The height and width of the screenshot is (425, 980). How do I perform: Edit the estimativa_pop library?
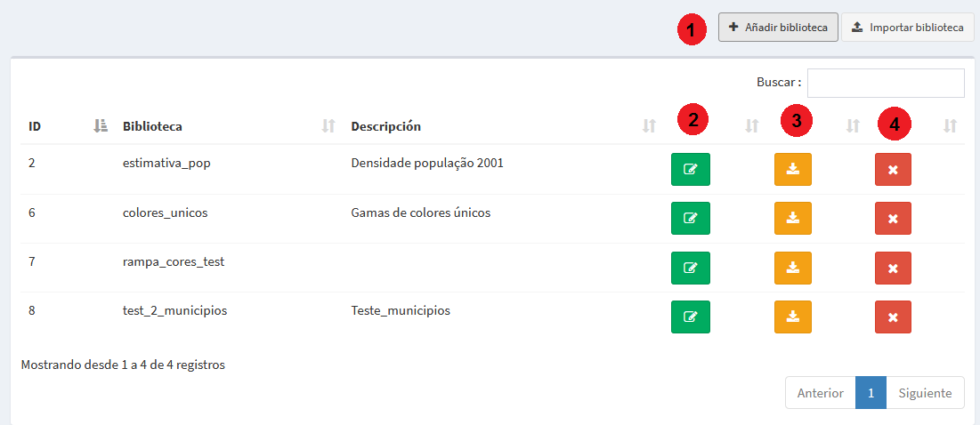pyautogui.click(x=691, y=169)
